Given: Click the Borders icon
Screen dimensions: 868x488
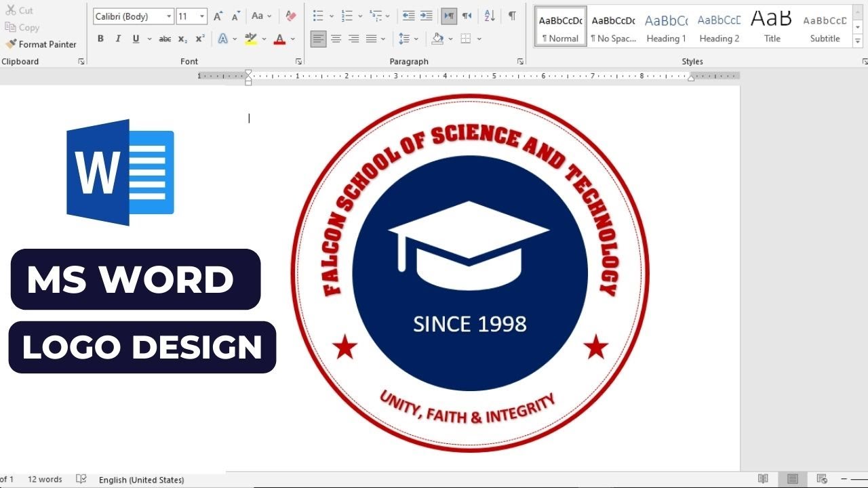Looking at the screenshot, I should coord(466,39).
